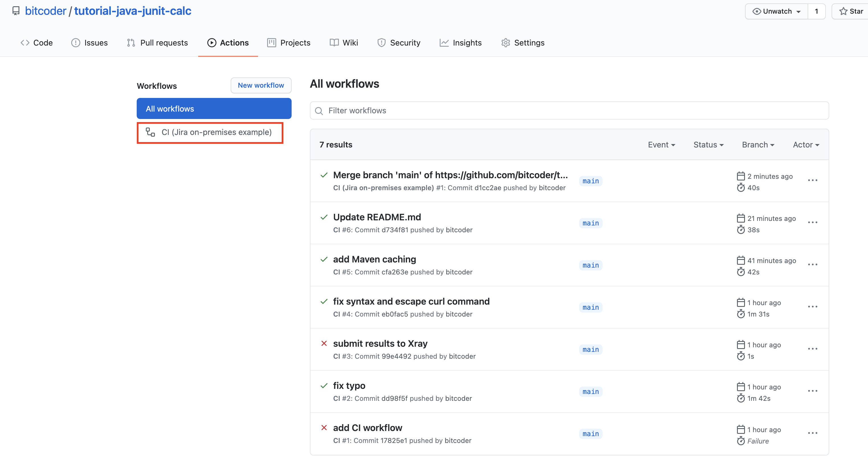Open the bitcoder owner link

pos(46,11)
